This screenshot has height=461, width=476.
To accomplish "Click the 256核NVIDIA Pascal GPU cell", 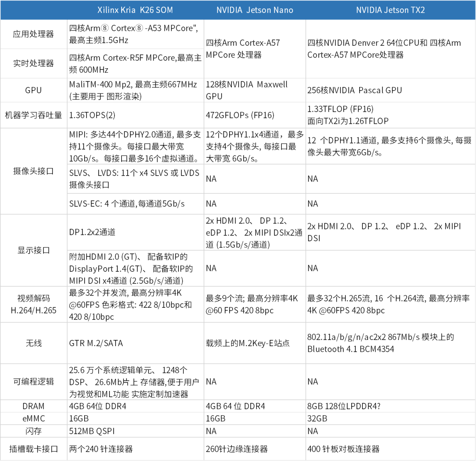I will coord(390,90).
